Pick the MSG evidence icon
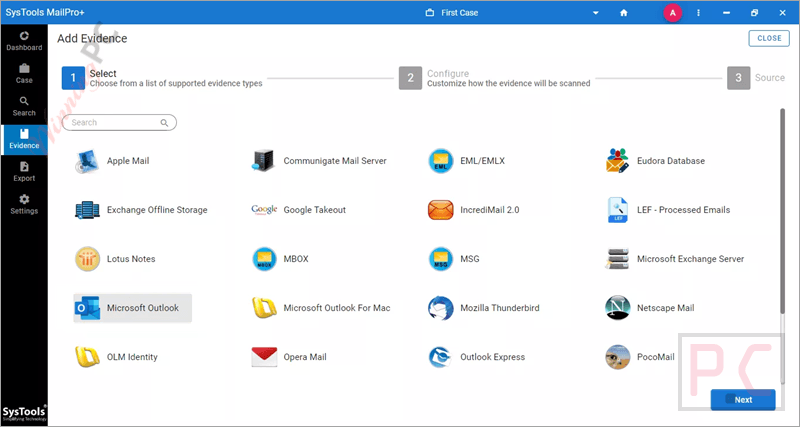The width and height of the screenshot is (800, 427). point(440,259)
